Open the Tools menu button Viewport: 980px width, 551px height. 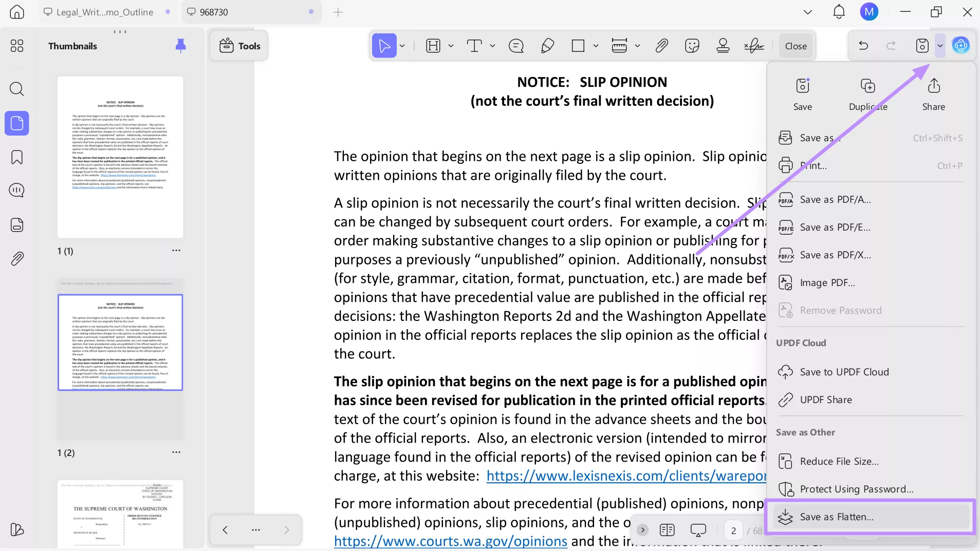coord(239,46)
